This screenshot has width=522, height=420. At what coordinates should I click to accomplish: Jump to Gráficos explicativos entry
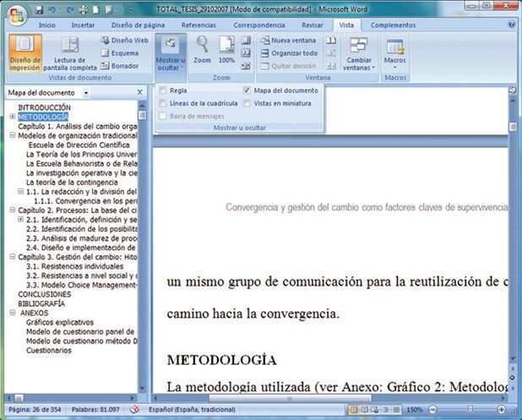[60, 322]
